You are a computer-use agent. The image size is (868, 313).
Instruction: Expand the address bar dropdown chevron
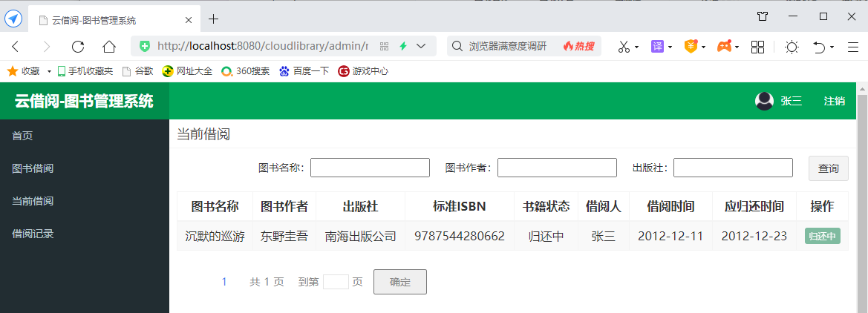coord(421,47)
